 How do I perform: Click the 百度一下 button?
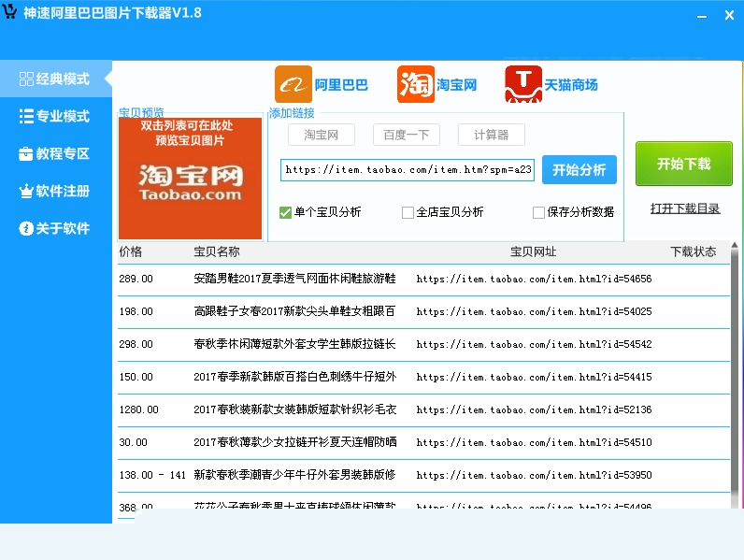(407, 135)
